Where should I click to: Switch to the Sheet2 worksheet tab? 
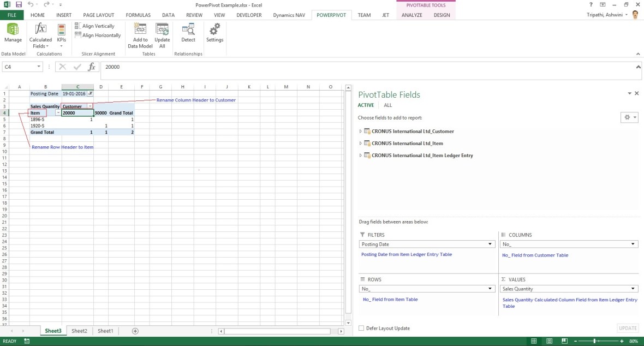coord(79,331)
